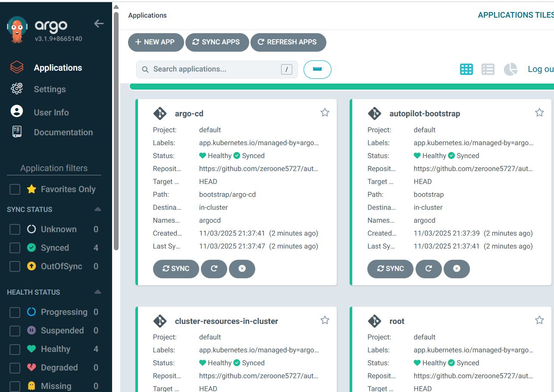Screen dimensions: 554x392
Task: Click the Applications stack icon
Action: click(17, 67)
